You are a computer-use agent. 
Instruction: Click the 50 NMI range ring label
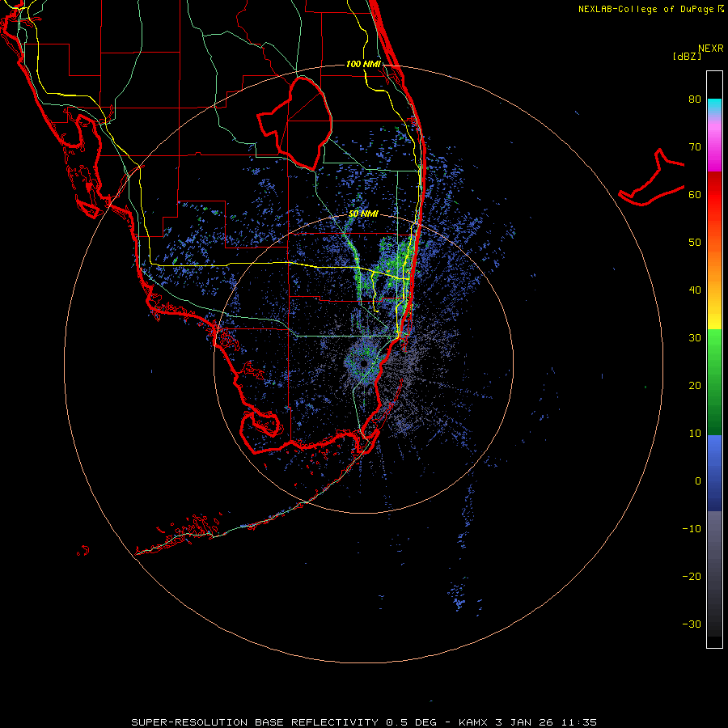coord(363,214)
